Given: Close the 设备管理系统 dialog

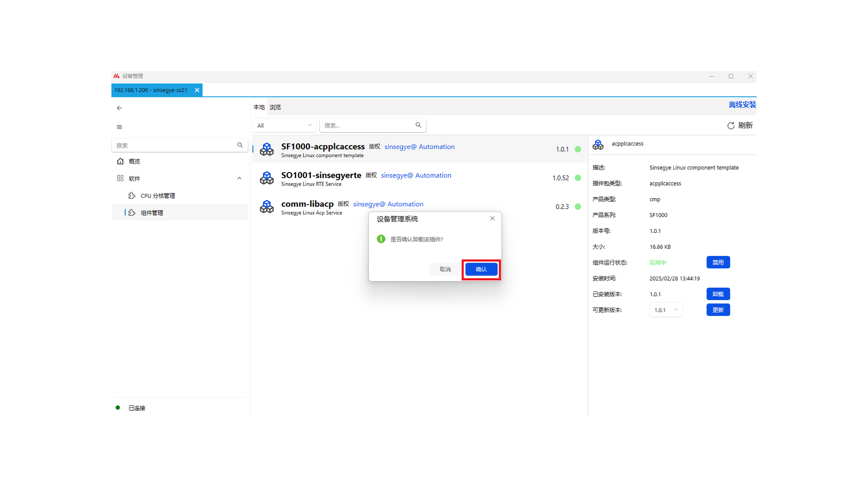Looking at the screenshot, I should [492, 218].
